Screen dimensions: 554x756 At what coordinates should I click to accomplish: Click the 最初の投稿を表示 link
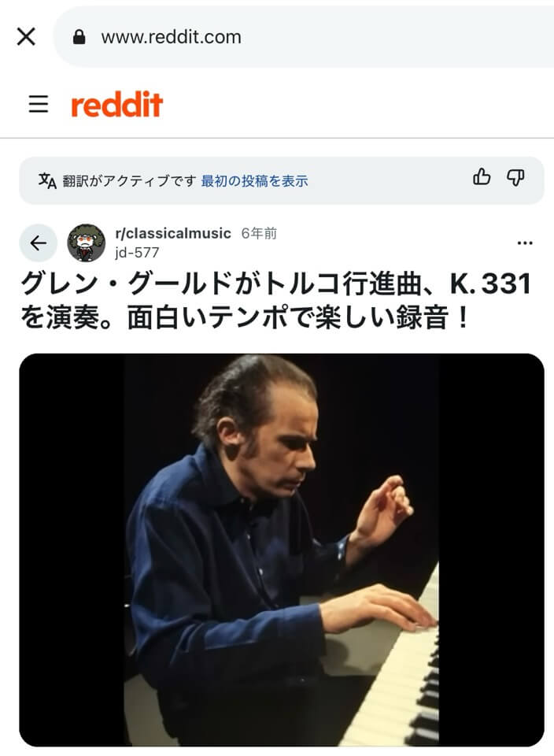(x=254, y=181)
